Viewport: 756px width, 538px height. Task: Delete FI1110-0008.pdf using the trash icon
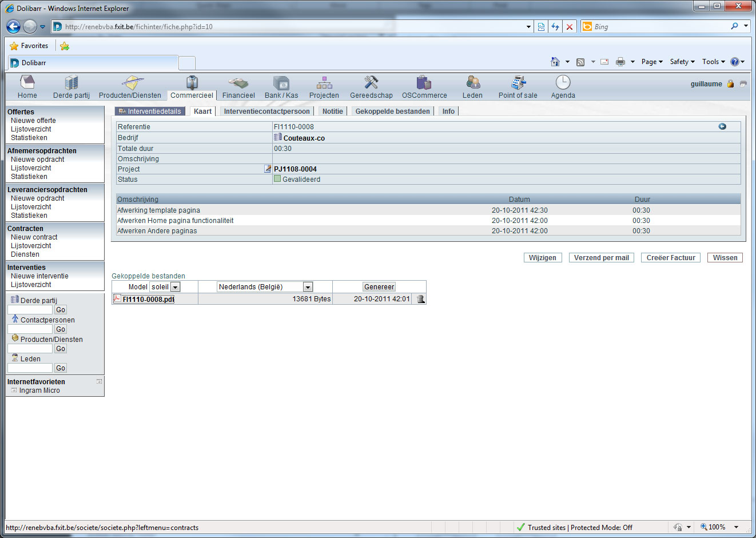(421, 299)
